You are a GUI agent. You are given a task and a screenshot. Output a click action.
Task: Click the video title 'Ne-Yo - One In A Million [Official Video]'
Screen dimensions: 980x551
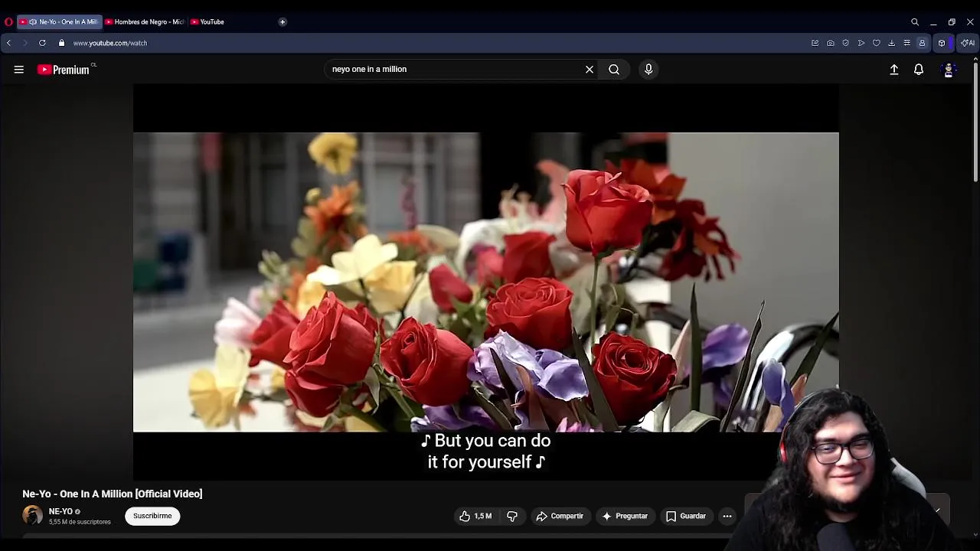point(113,494)
